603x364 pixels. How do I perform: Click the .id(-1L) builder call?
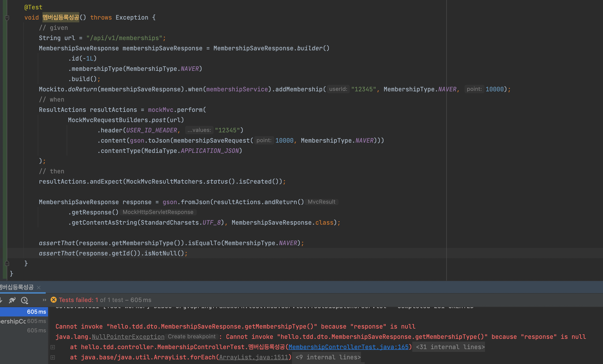pos(83,58)
